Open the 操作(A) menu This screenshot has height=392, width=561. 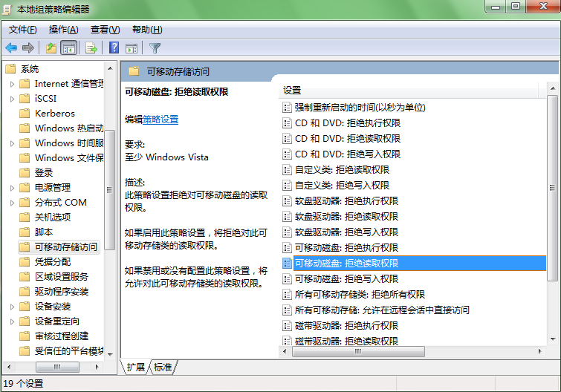tap(63, 30)
